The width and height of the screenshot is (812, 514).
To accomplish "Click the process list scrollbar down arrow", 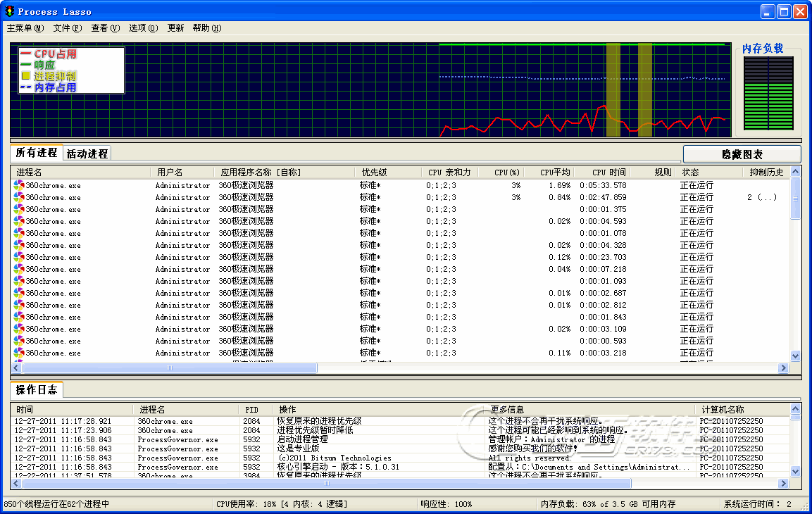I will tap(795, 356).
